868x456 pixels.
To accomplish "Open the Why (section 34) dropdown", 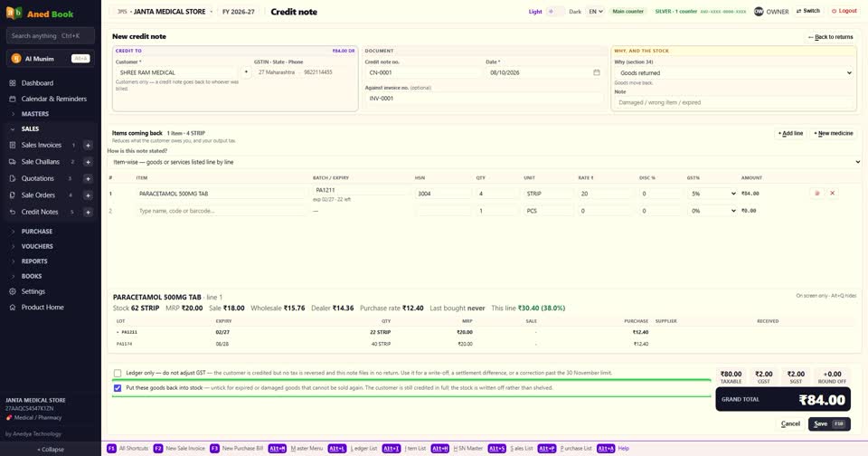I will pos(733,73).
